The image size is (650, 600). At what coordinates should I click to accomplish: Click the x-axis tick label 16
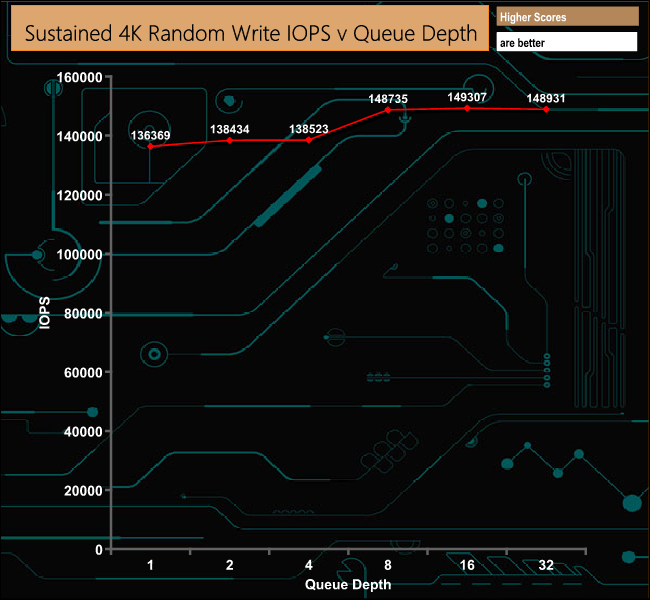coord(467,565)
